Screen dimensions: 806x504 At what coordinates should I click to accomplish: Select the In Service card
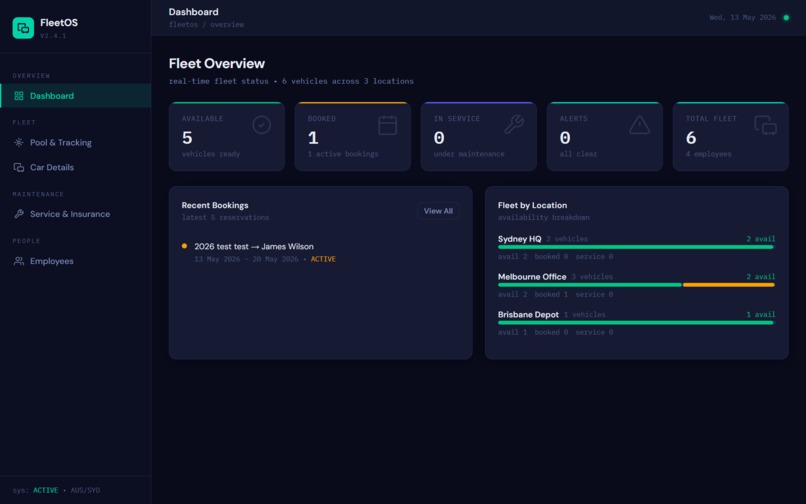pos(479,136)
